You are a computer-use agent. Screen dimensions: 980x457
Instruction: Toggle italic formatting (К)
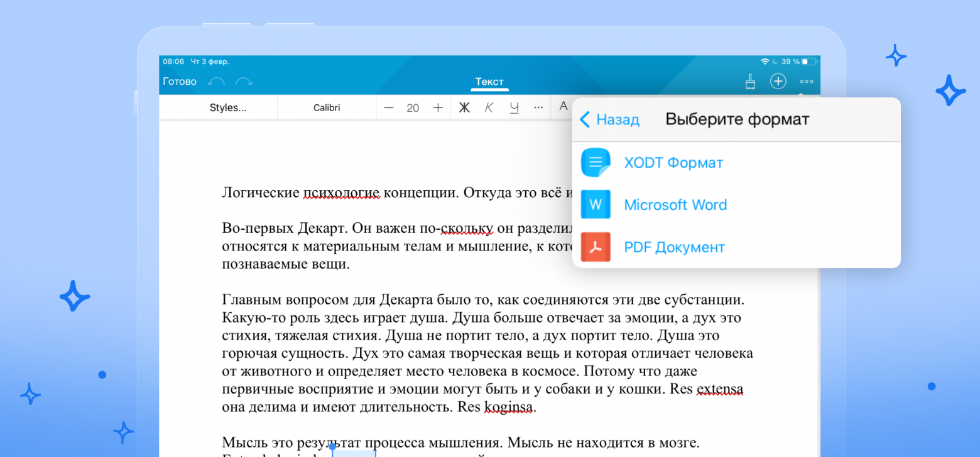pyautogui.click(x=489, y=107)
